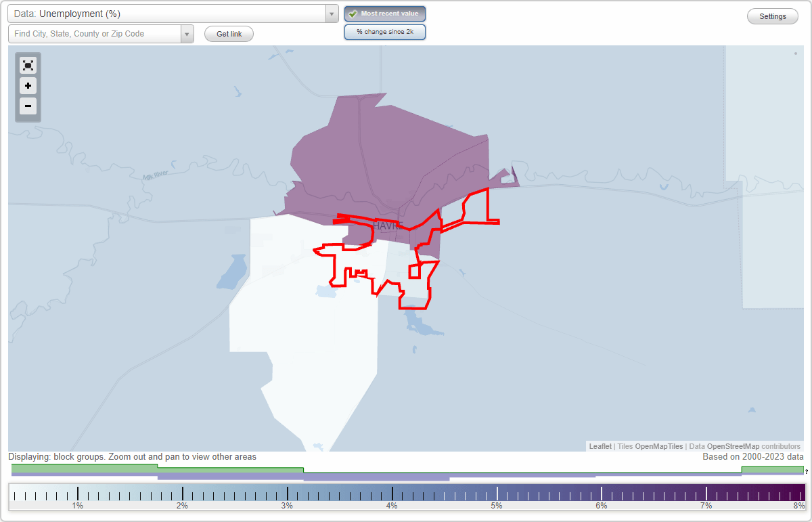Click the 4% mark on color scale

(x=392, y=506)
